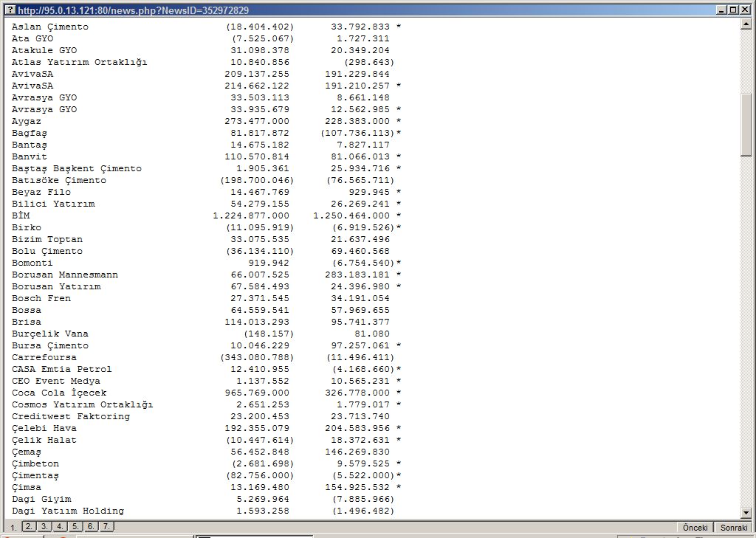The height and width of the screenshot is (538, 756).
Task: Click the value (7.525.067) for Ata GYO
Action: tap(263, 38)
